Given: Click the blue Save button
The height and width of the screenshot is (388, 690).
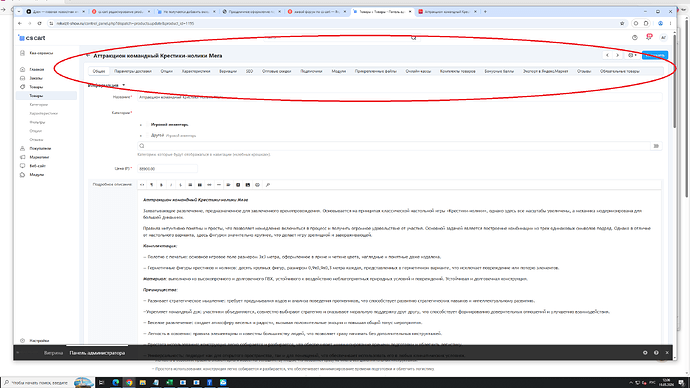Looking at the screenshot, I should coord(655,55).
